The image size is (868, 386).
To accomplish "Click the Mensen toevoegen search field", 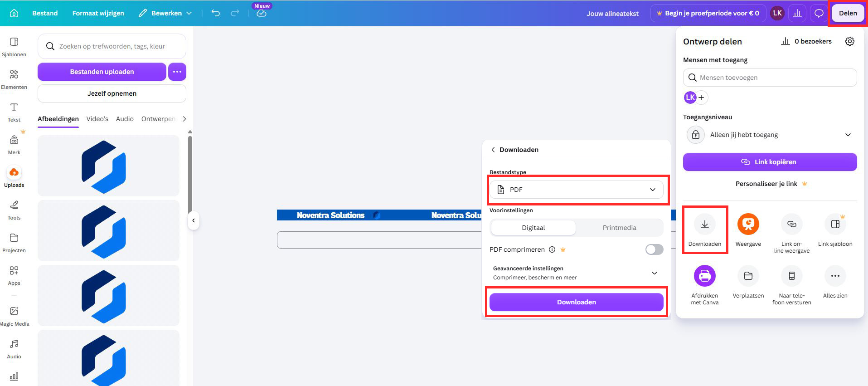I will point(770,78).
